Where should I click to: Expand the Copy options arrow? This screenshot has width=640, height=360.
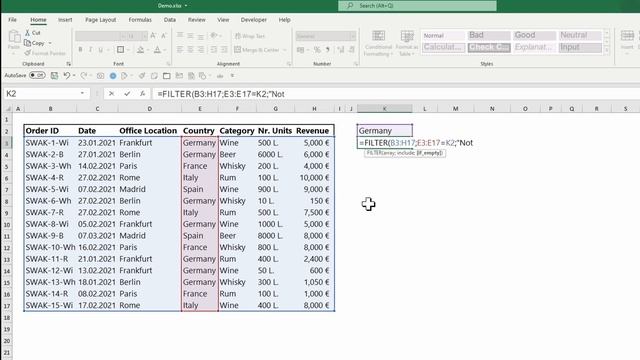point(50,43)
